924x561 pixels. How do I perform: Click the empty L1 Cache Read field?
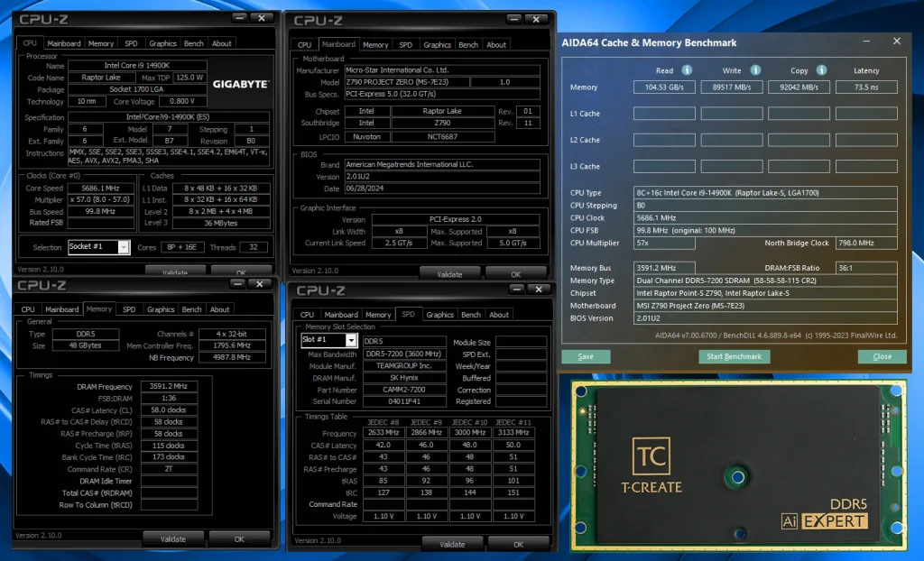[x=664, y=113]
